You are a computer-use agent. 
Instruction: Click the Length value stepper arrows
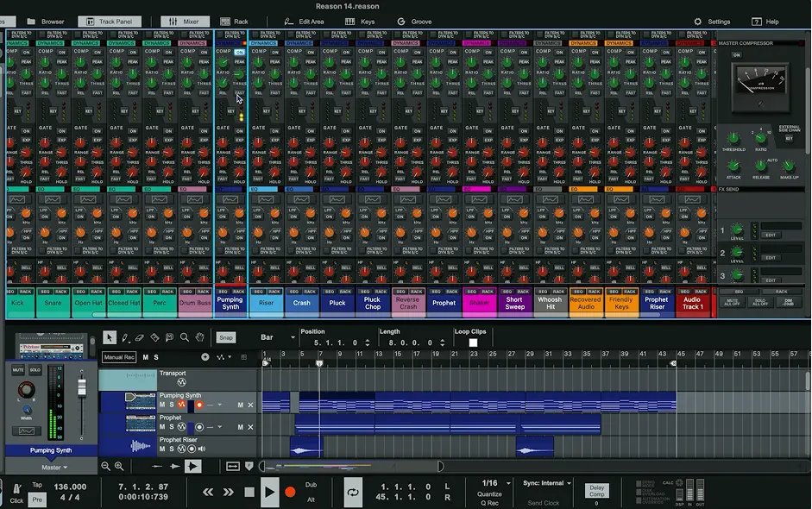click(x=442, y=342)
